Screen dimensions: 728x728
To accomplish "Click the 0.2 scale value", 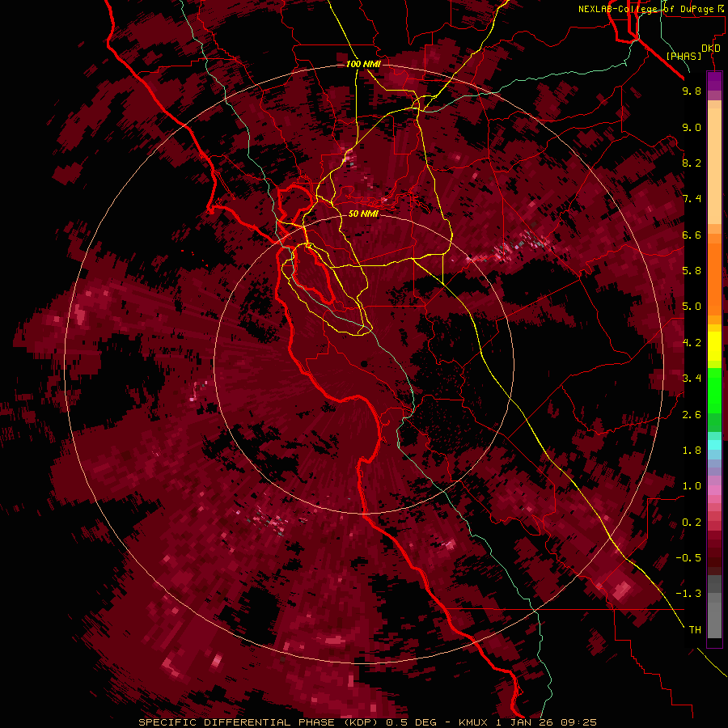I will tap(692, 523).
